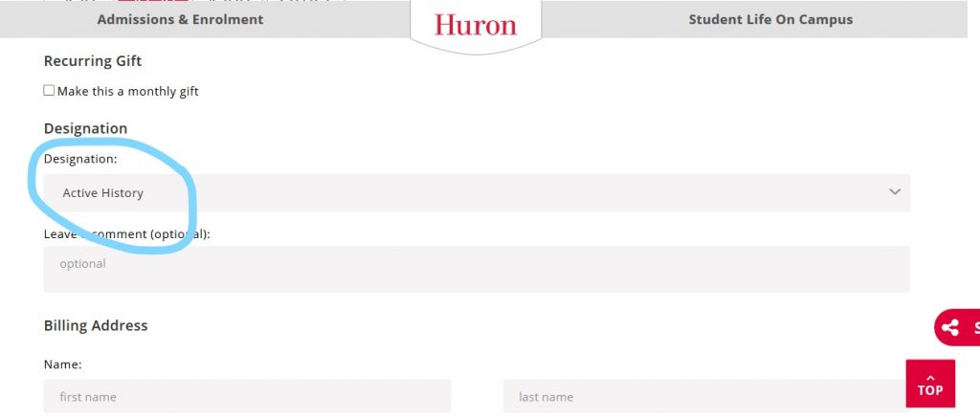The width and height of the screenshot is (980, 419).
Task: Open the Designation dropdown showing Active History
Action: [477, 192]
